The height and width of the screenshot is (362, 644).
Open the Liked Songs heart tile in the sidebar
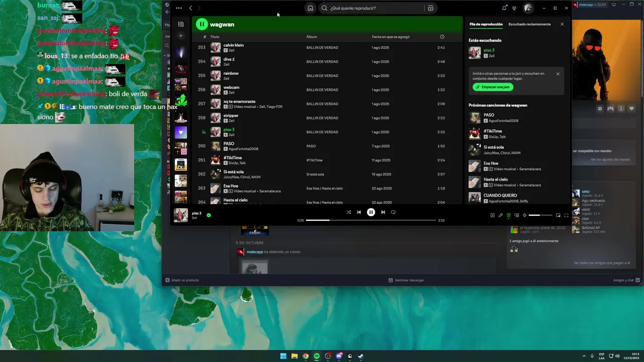coord(181,133)
